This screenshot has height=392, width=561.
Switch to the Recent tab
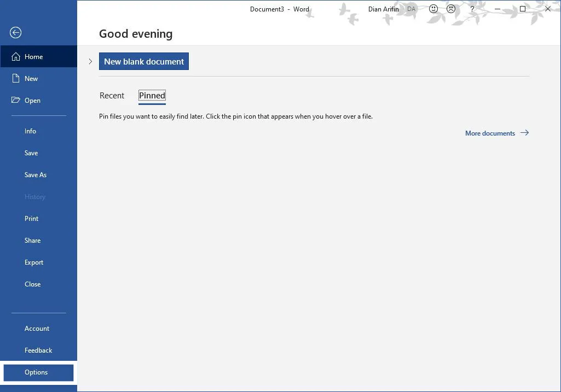pyautogui.click(x=112, y=95)
